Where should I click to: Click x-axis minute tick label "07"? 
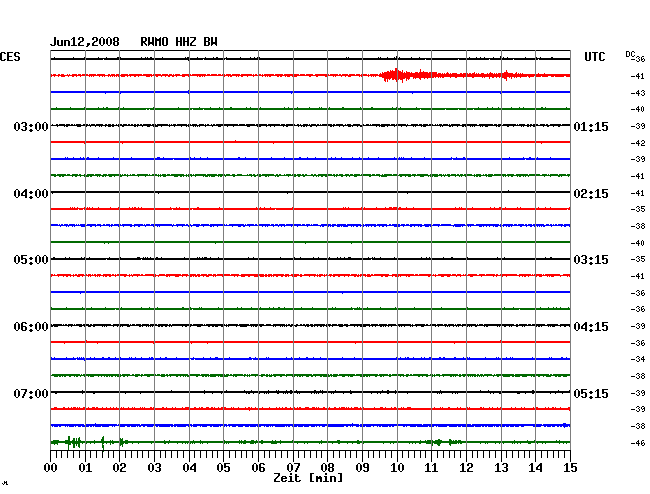(293, 467)
